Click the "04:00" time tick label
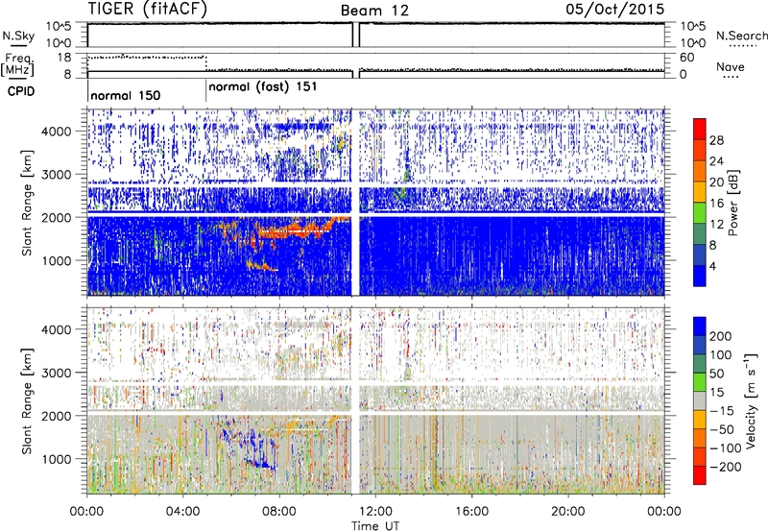 pyautogui.click(x=182, y=512)
